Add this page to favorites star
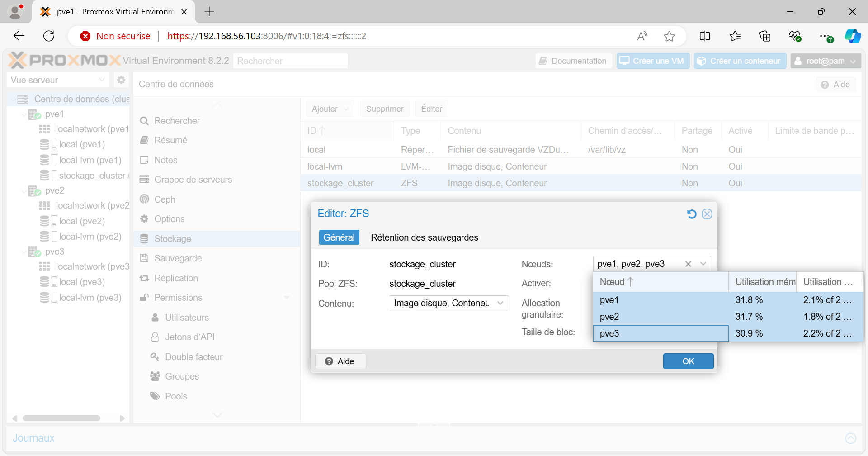This screenshot has height=456, width=868. (x=670, y=36)
